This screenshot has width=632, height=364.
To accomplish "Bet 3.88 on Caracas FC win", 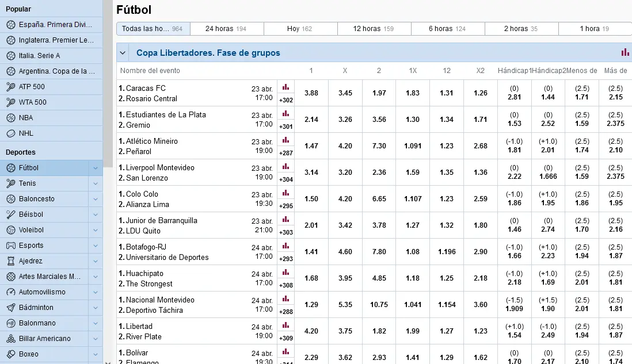I will coord(311,93).
